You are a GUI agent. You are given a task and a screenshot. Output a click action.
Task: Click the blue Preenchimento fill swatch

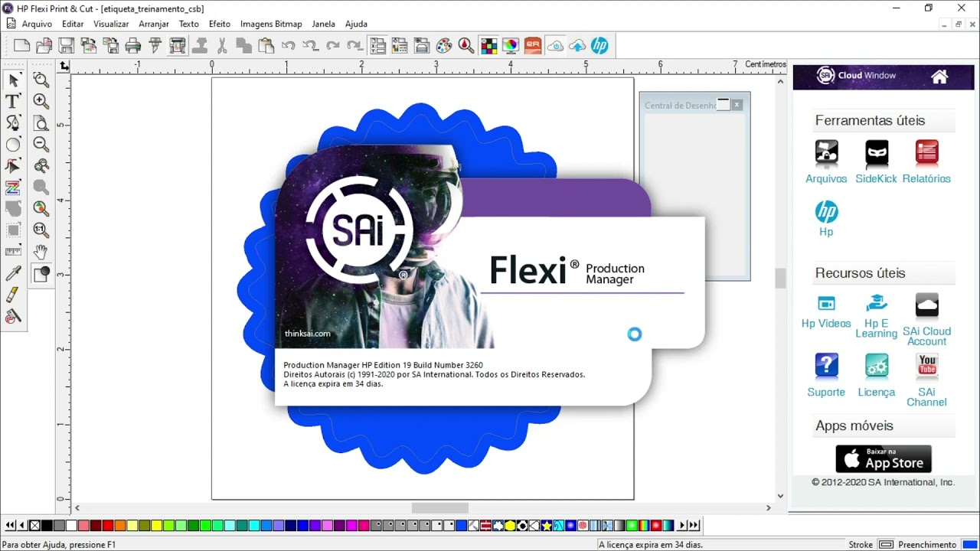point(969,545)
